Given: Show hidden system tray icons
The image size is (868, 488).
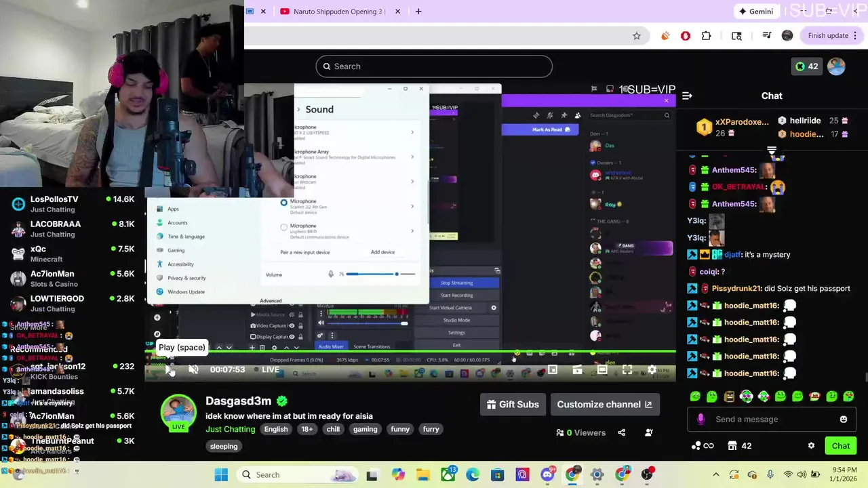Looking at the screenshot, I should tap(716, 475).
